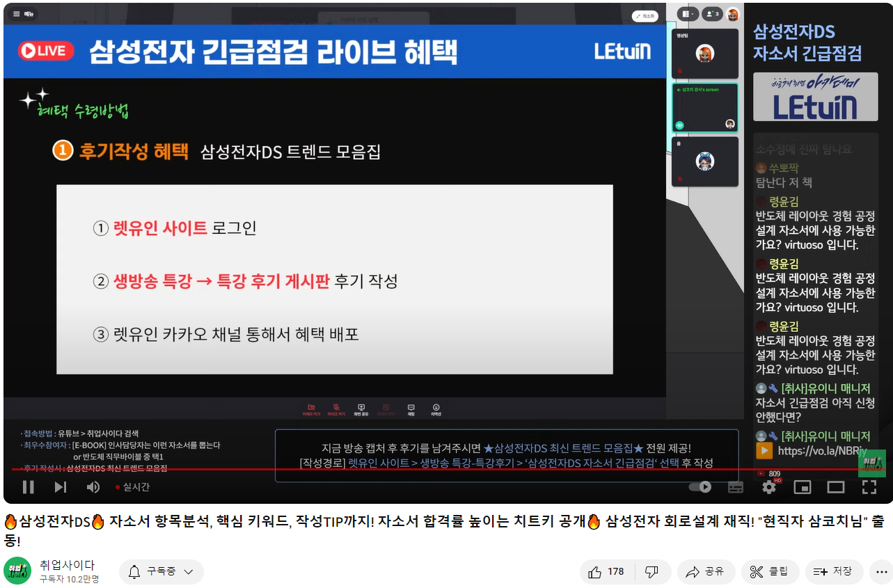Open the 공유 share dialog
Viewport: 893px width, 588px height.
coord(706,572)
